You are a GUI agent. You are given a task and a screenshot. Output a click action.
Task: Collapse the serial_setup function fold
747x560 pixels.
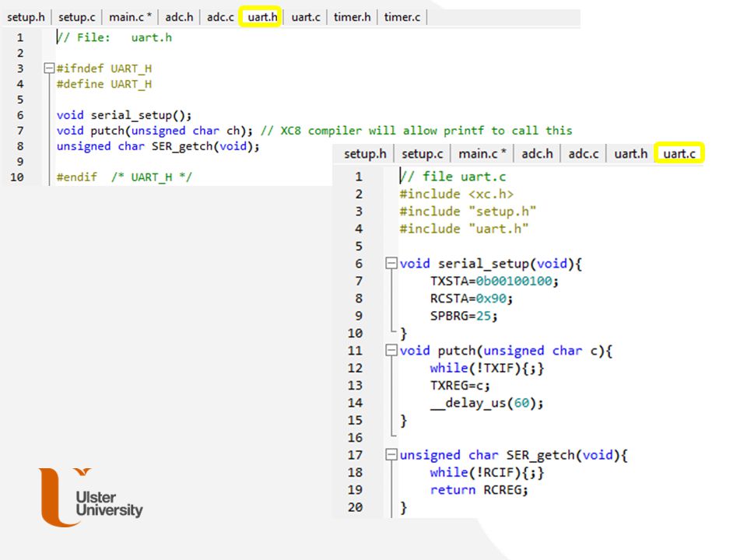click(x=391, y=264)
